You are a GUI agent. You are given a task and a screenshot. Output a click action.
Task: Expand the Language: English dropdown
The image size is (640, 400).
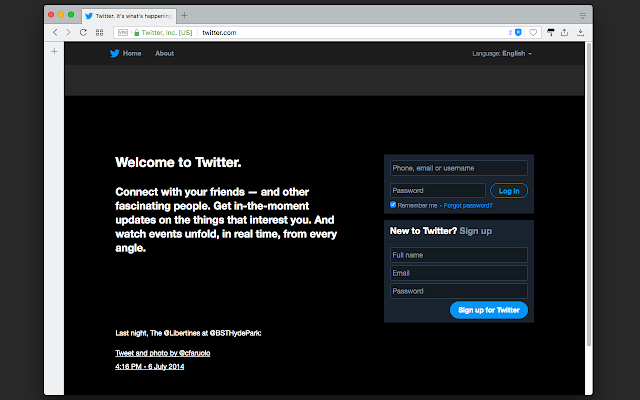(x=502, y=53)
